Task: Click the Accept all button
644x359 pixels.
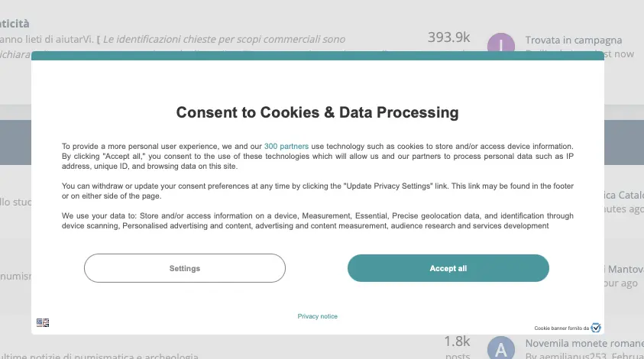Action: click(x=448, y=268)
